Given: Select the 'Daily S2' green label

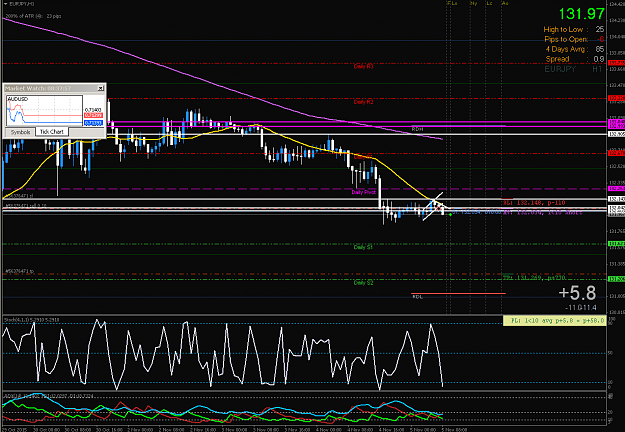Looking at the screenshot, I should (x=364, y=283).
